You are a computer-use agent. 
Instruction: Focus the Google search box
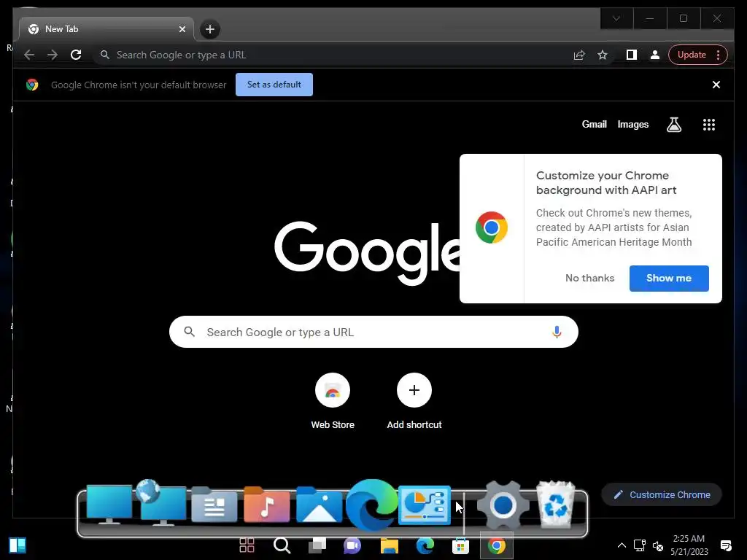pyautogui.click(x=373, y=332)
